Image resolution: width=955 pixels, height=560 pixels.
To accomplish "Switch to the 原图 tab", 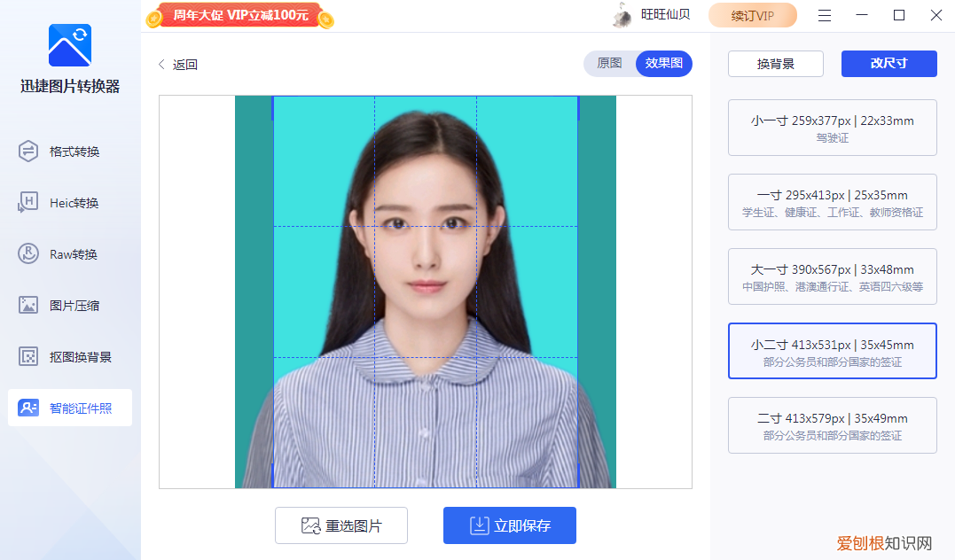I will point(609,64).
